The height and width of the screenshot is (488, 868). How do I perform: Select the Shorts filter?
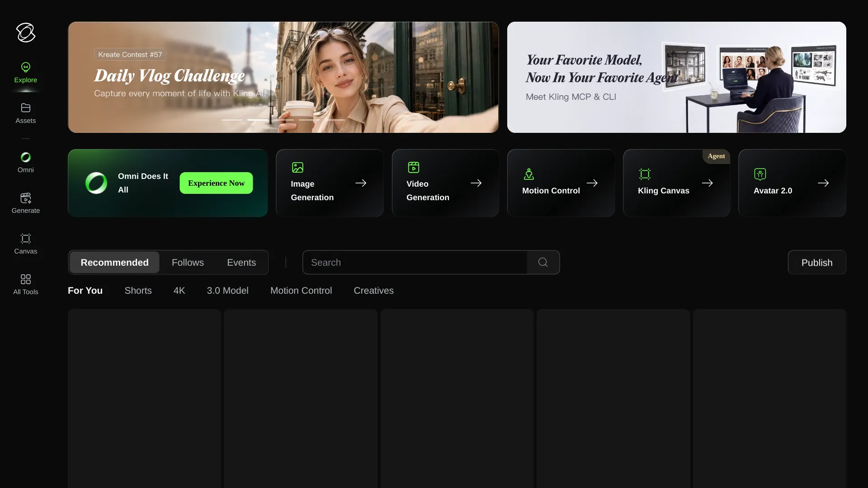(138, 291)
